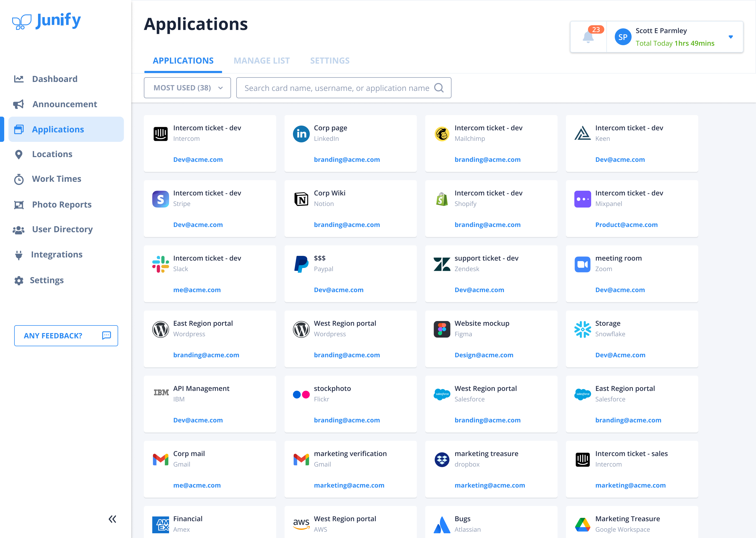Click "Total Today 1hrs 49mins" text
The width and height of the screenshot is (756, 538).
click(675, 43)
